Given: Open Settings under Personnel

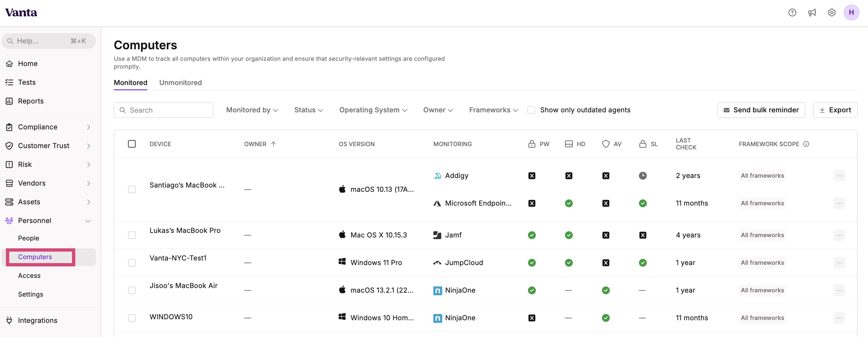Looking at the screenshot, I should tap(31, 294).
